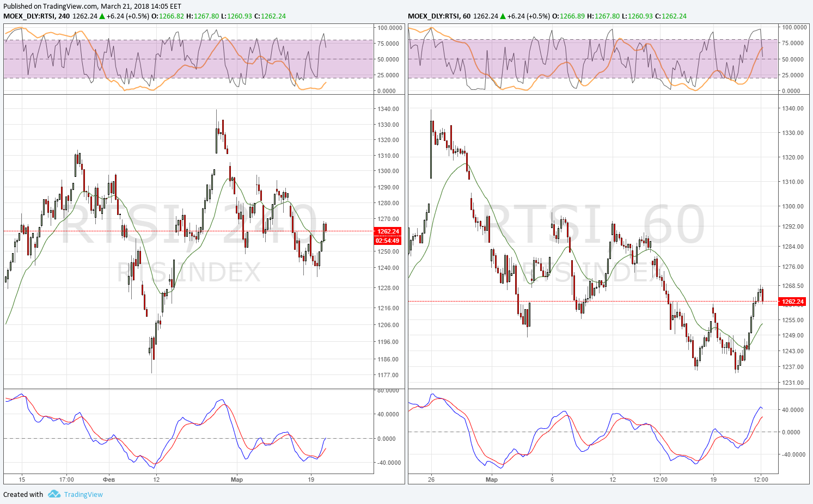Click the 'Фев' date label on time axis
The width and height of the screenshot is (813, 504).
(109, 480)
